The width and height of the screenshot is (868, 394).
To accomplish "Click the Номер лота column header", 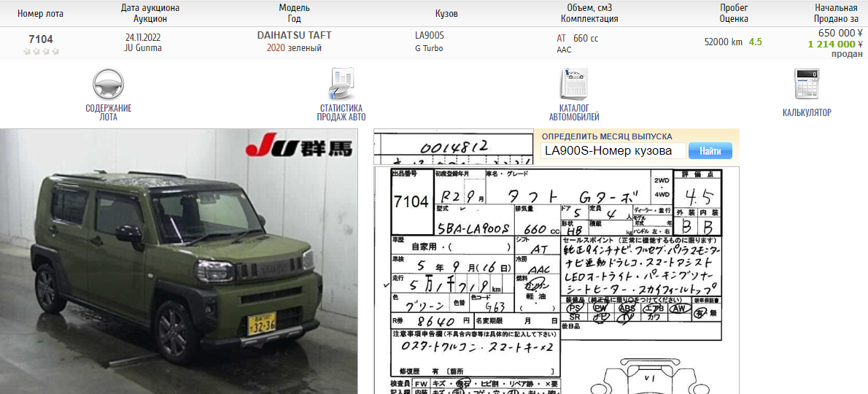I will click(x=40, y=14).
